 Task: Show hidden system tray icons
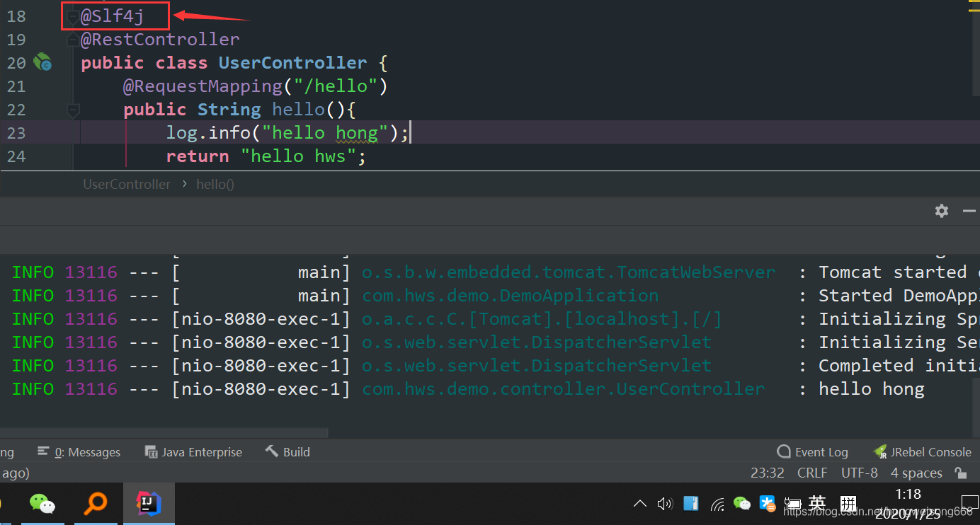click(640, 504)
